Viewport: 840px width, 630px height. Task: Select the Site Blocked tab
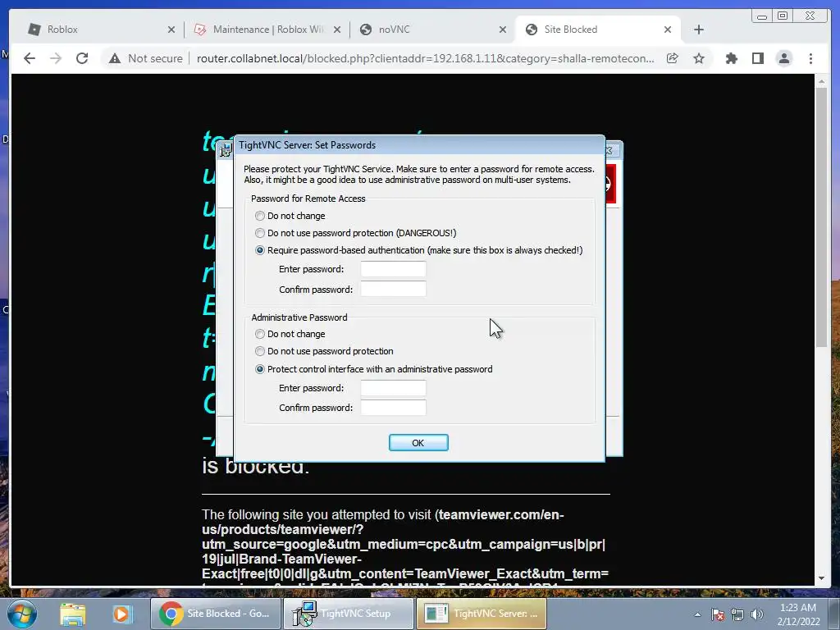pyautogui.click(x=597, y=30)
